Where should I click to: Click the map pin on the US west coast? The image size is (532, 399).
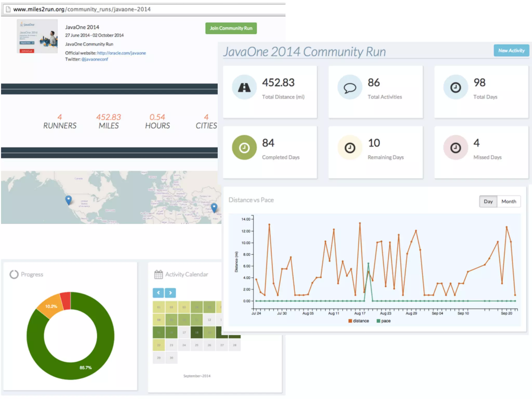[x=68, y=200]
